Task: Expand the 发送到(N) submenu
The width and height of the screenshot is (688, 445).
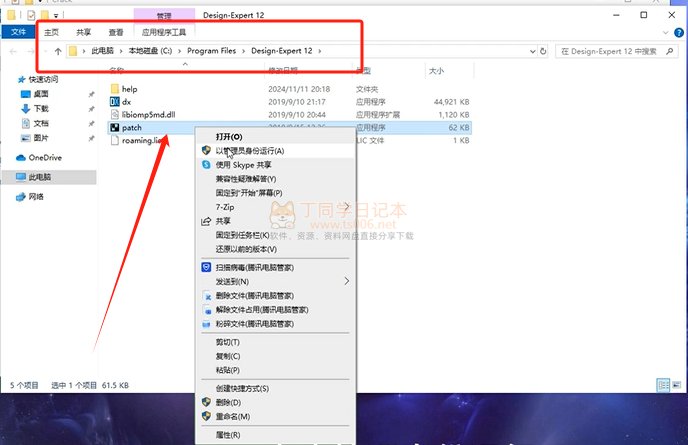Action: (x=347, y=281)
